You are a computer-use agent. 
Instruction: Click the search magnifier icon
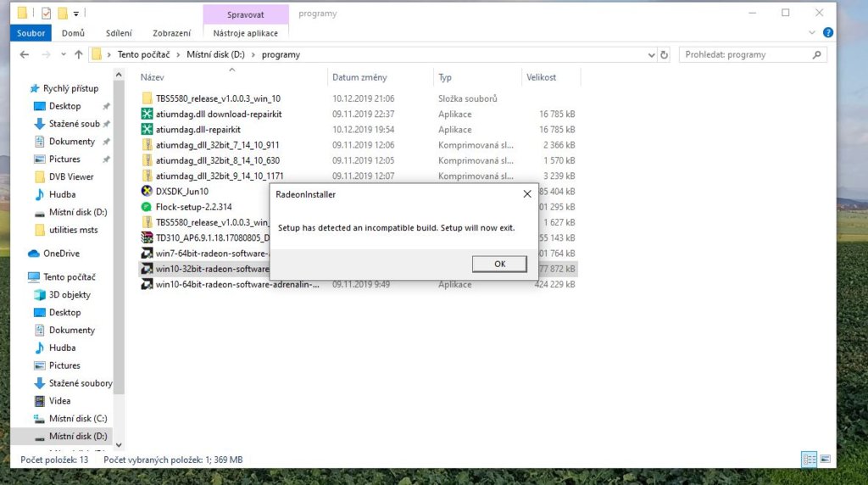(816, 54)
